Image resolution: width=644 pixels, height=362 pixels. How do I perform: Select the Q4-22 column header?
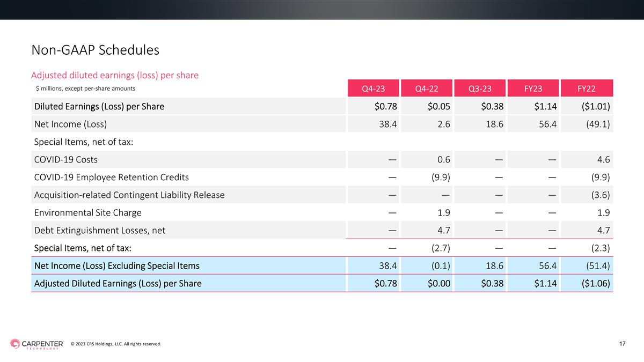point(426,88)
